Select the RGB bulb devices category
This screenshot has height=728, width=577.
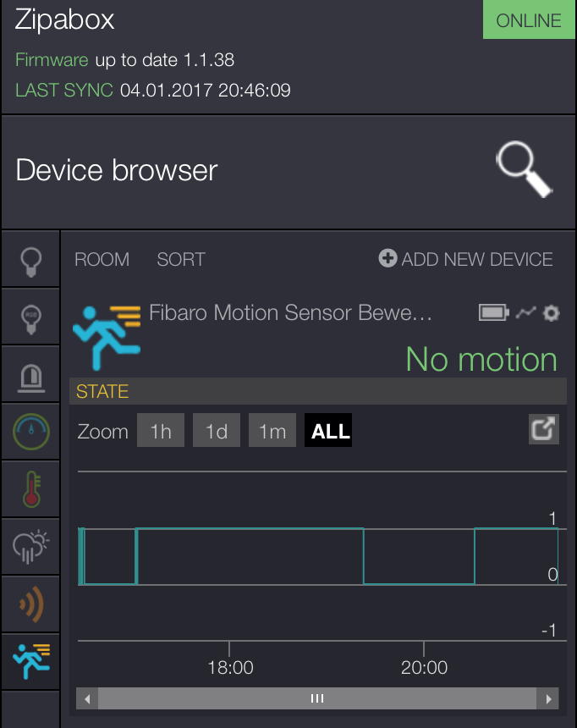point(30,317)
